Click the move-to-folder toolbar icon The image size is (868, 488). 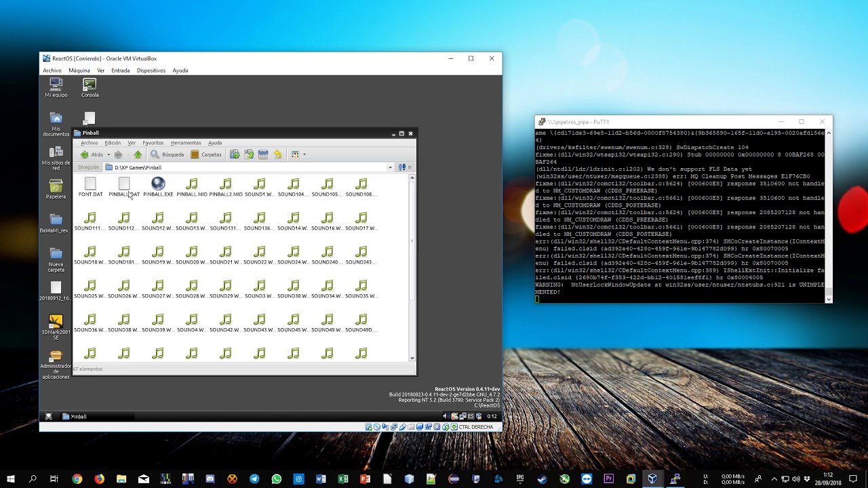click(x=235, y=155)
